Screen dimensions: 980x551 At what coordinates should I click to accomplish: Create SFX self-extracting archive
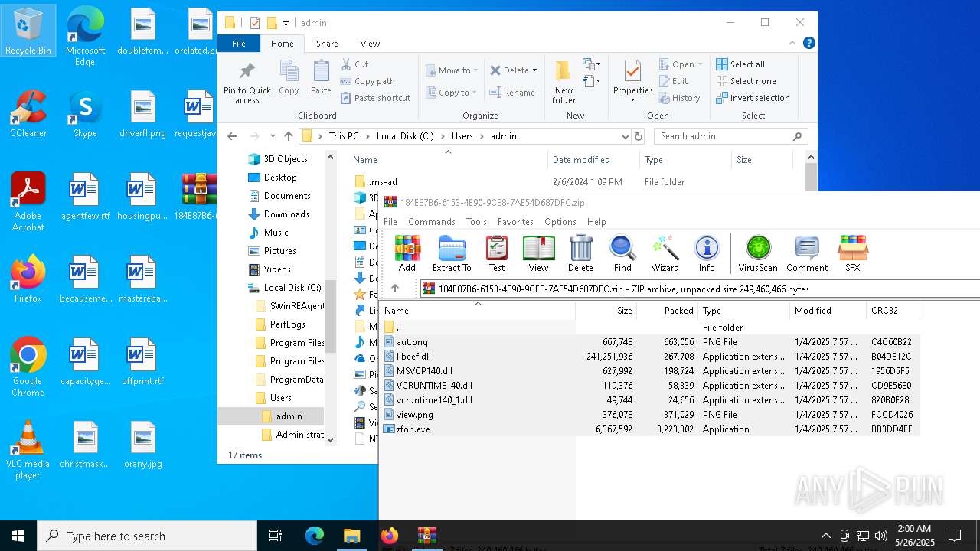pos(852,254)
